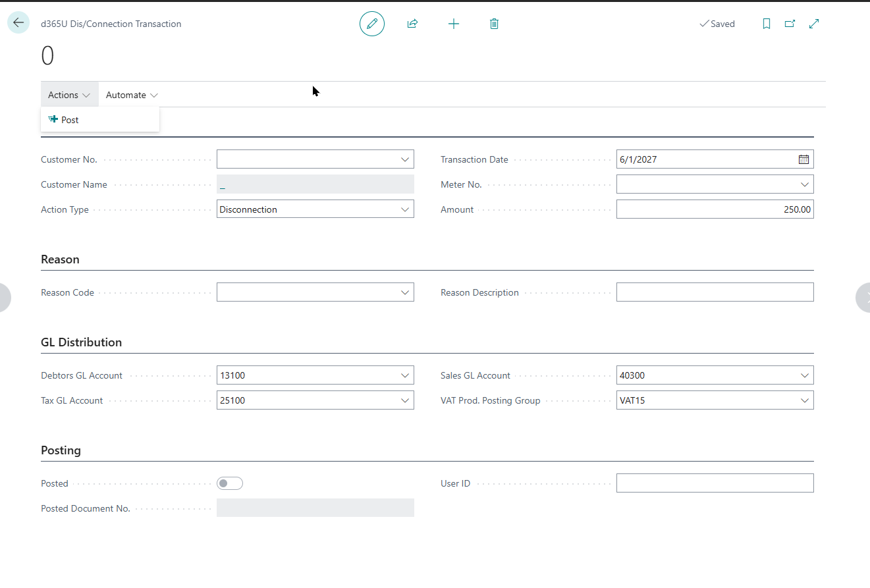Click the Customer Name field
The height and width of the screenshot is (588, 870).
coord(315,184)
